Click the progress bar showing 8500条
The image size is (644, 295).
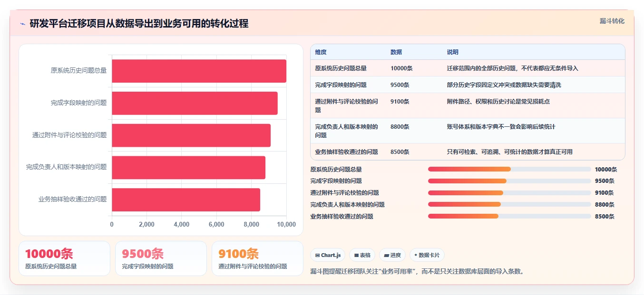point(509,217)
